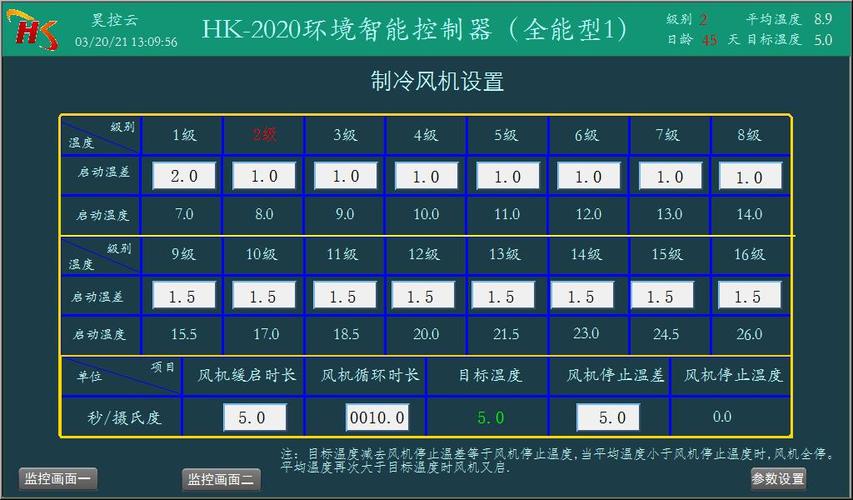Screen dimensions: 853x500
Task: Edit 启动温差 field for 6级
Action: (589, 176)
